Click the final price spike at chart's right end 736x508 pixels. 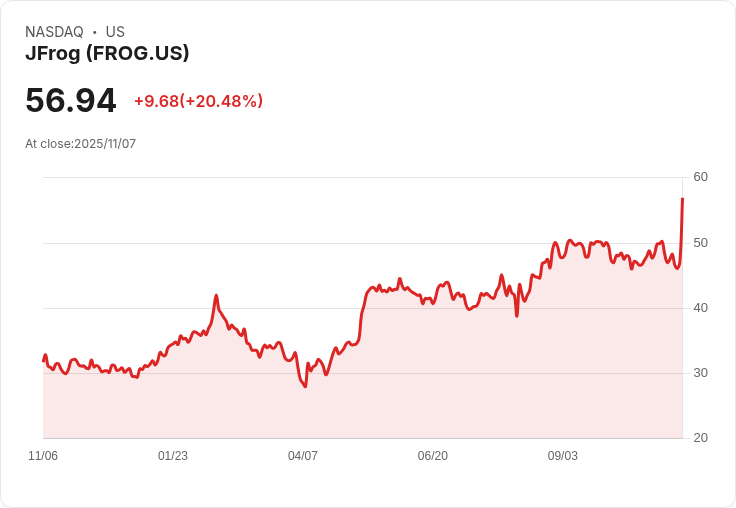click(x=682, y=200)
